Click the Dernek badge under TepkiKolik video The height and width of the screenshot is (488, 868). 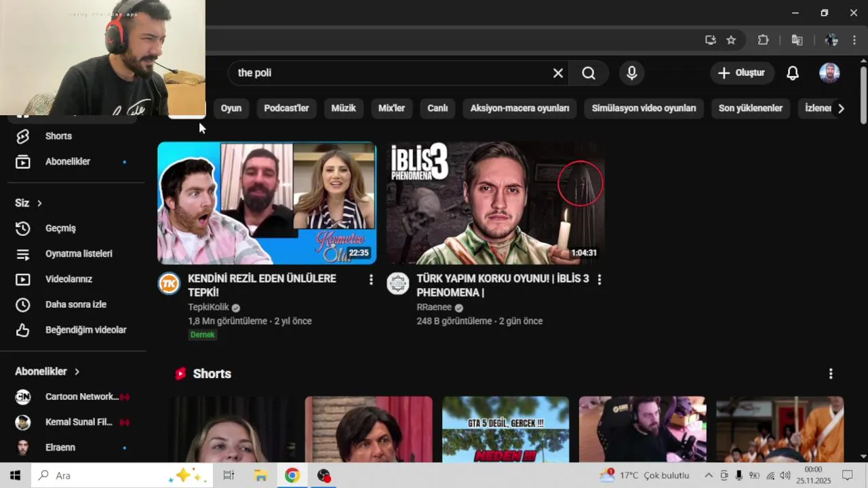[203, 335]
